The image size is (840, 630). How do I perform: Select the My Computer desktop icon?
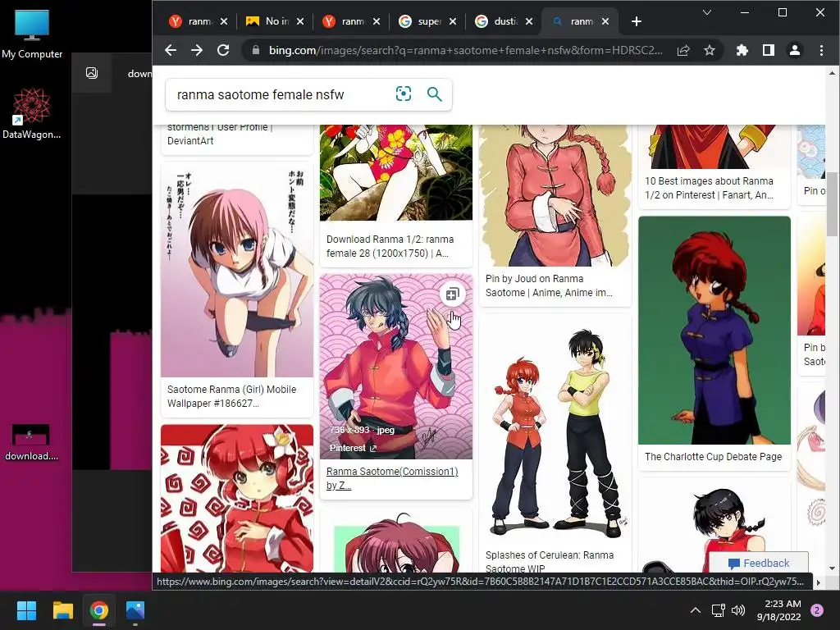pyautogui.click(x=32, y=33)
